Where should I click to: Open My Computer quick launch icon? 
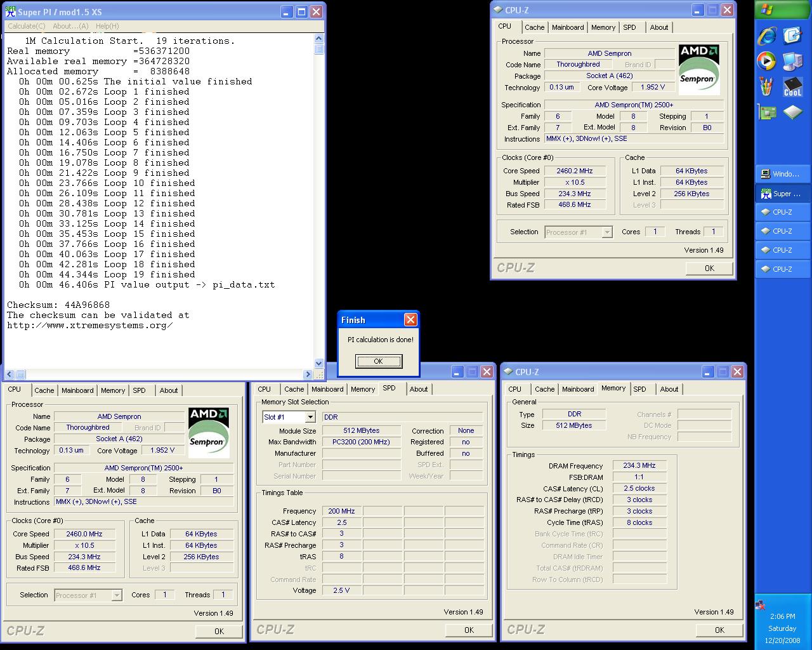click(x=792, y=62)
